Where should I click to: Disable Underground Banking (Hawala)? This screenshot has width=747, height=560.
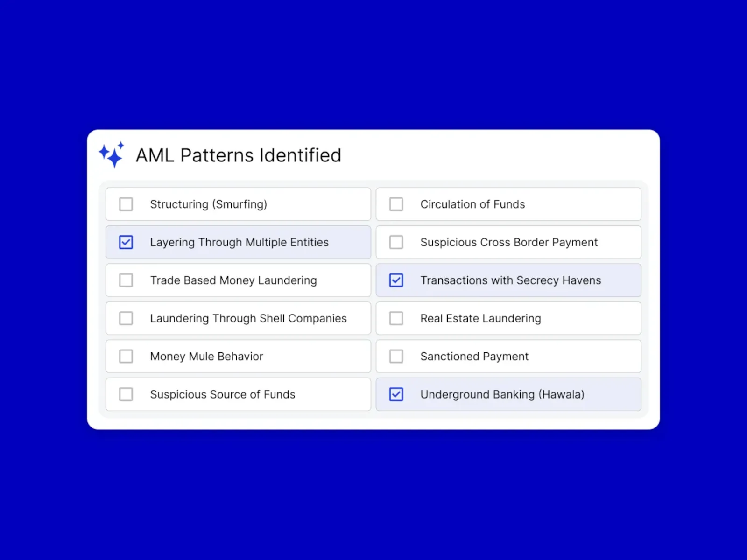396,394
